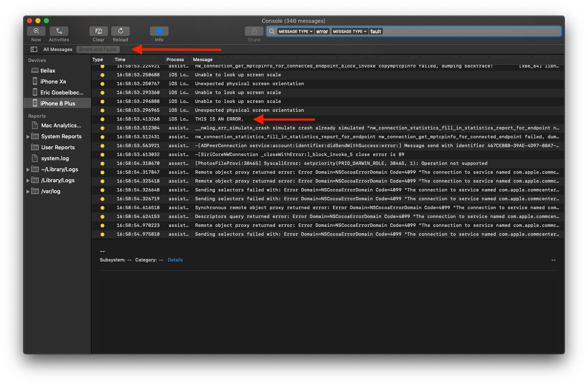Viewport: 588px width, 385px height.
Task: Click the Message column header
Action: coord(203,59)
